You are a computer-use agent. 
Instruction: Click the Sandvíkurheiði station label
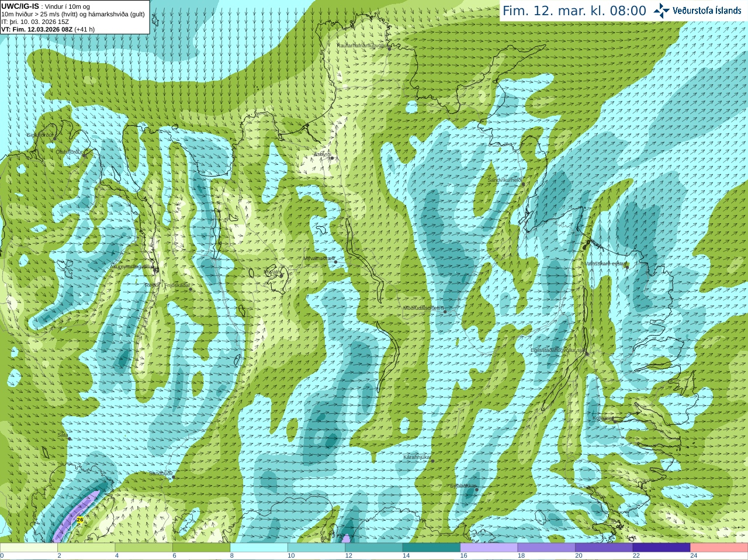505,180
